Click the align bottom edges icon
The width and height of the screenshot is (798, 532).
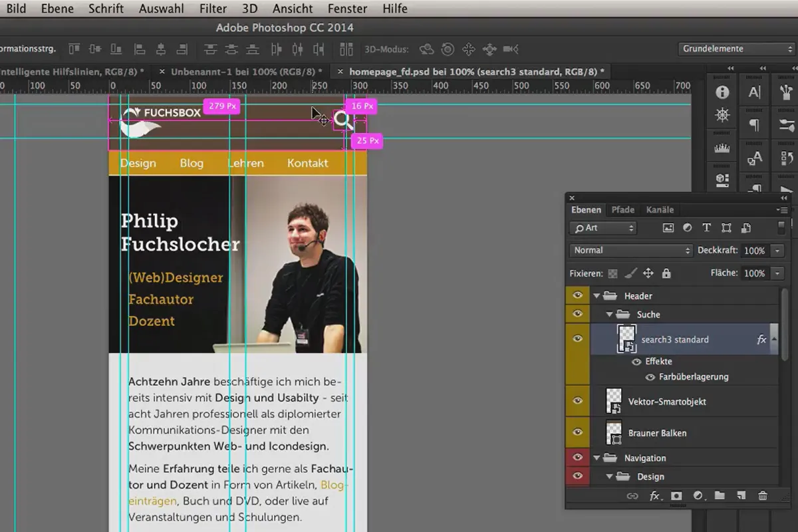[116, 49]
